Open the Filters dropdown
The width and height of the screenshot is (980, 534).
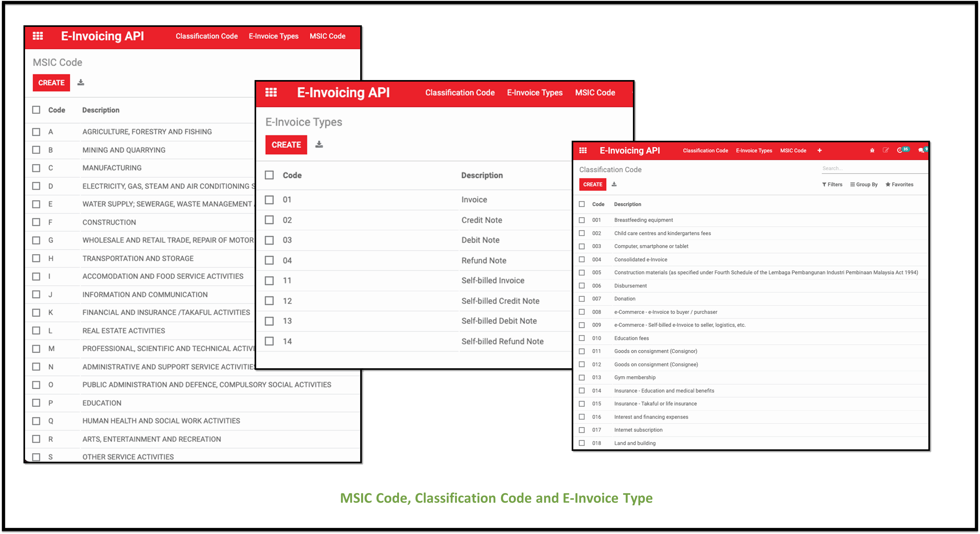pos(832,184)
